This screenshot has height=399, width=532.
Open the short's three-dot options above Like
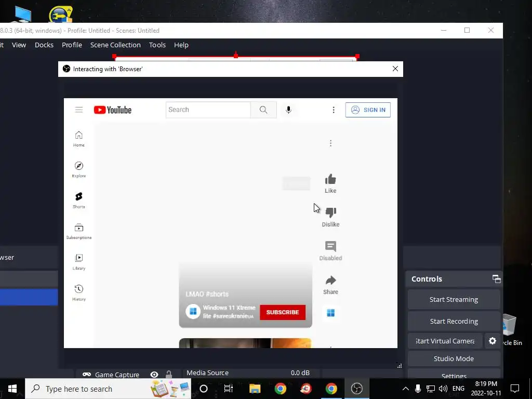[330, 143]
